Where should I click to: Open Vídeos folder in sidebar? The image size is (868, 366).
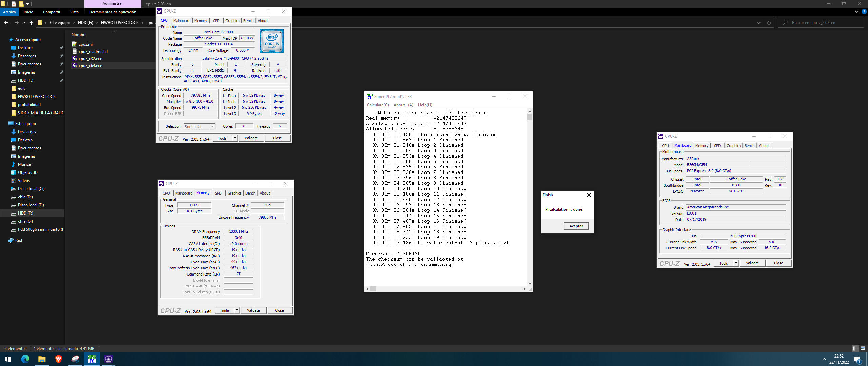point(24,181)
